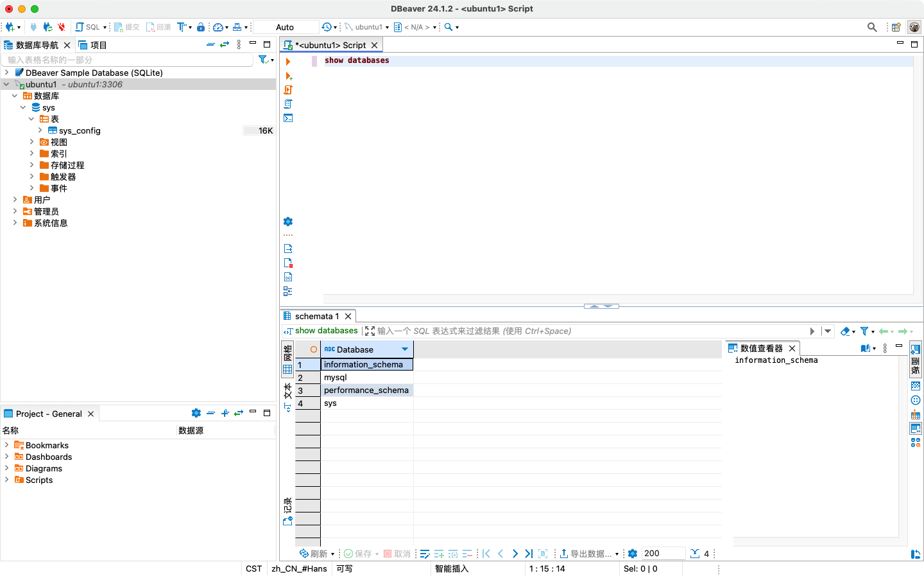Collapse the ubuntu1 connection node

6,84
